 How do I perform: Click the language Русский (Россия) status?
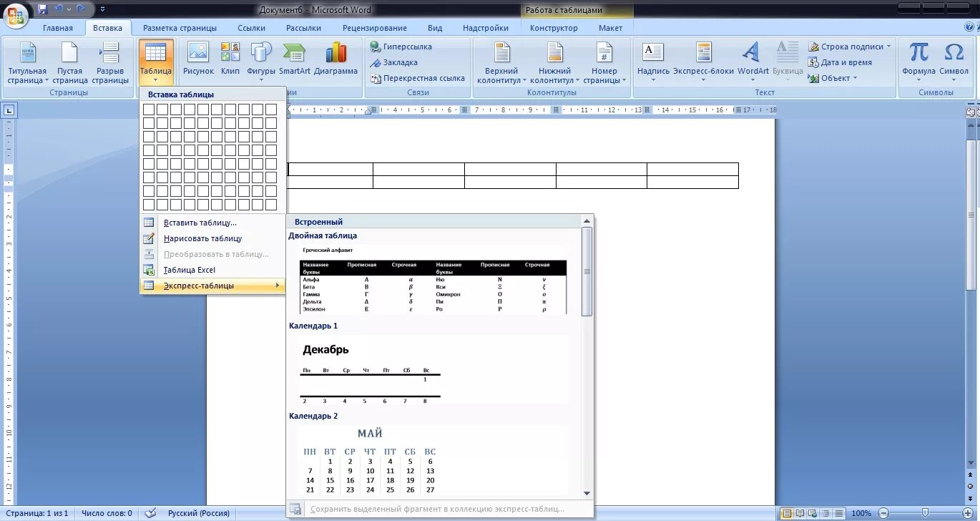(x=199, y=513)
